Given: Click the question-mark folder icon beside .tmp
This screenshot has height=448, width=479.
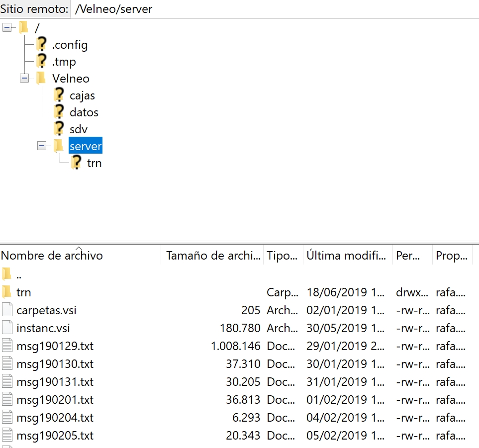Looking at the screenshot, I should pos(42,62).
